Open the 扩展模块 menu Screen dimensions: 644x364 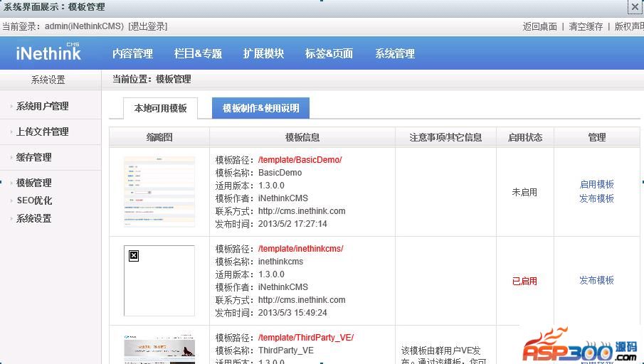click(263, 53)
